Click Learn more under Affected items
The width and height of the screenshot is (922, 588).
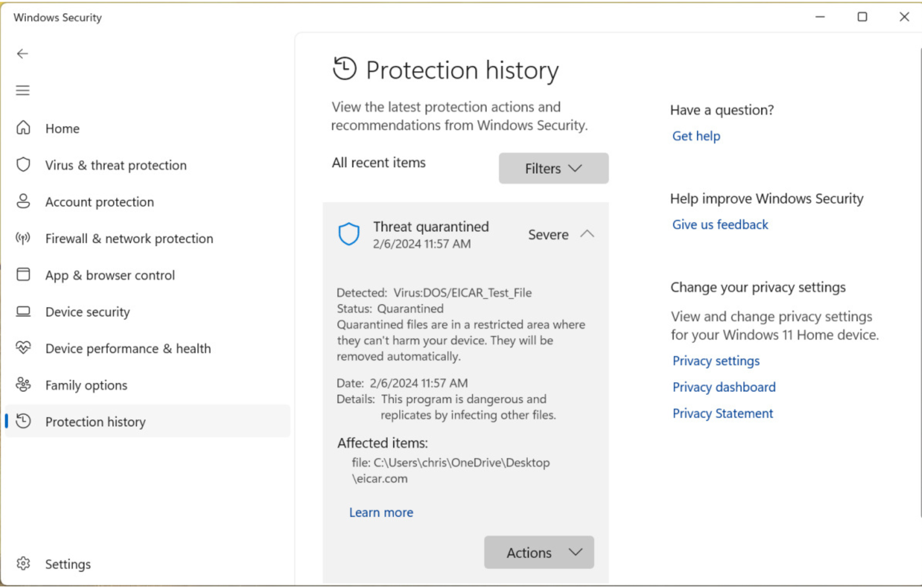click(381, 512)
